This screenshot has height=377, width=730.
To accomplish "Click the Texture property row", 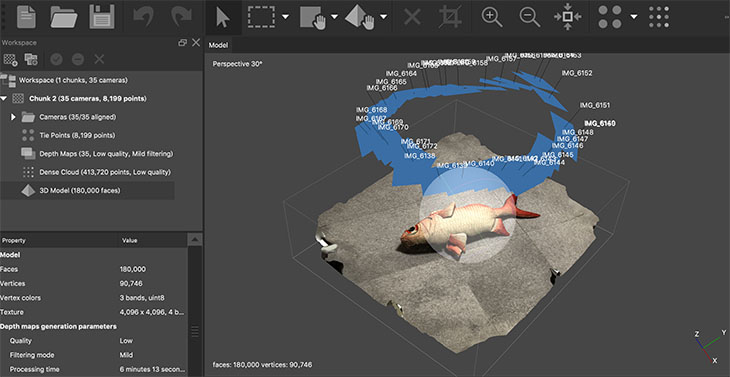I will point(94,312).
